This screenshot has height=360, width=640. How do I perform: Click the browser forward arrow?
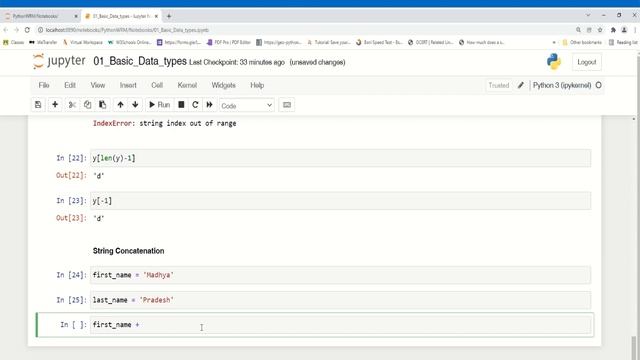pyautogui.click(x=17, y=30)
